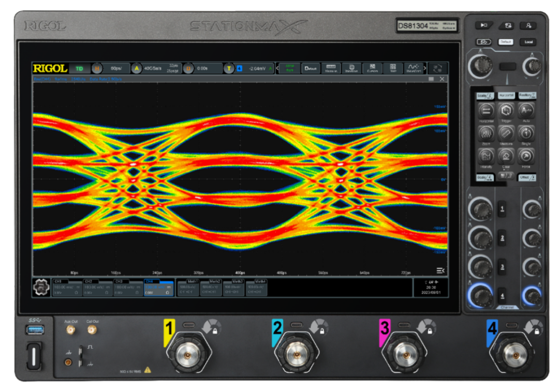Push the horizontal scale knob

tap(480, 66)
